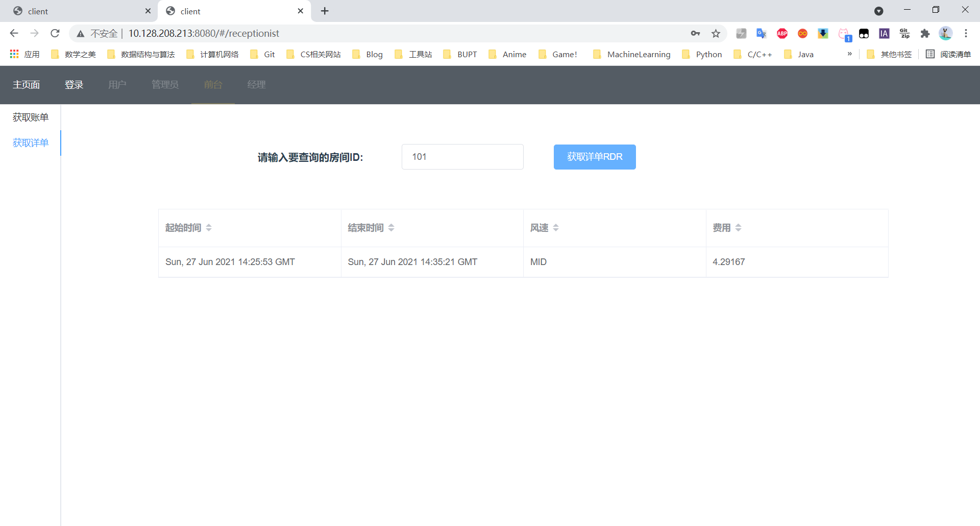This screenshot has height=526, width=980.
Task: Toggle sorting on the 费用 column
Action: [739, 228]
